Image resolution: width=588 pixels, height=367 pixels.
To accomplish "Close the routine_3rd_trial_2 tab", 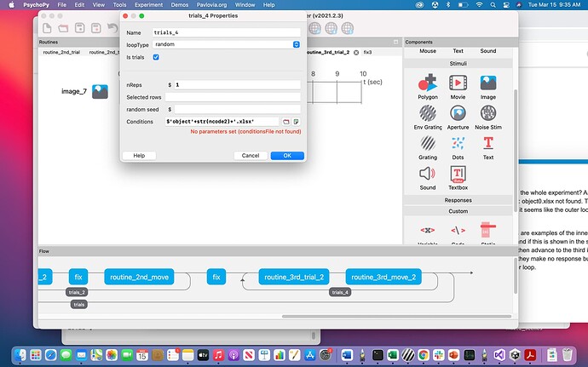I will (x=356, y=53).
